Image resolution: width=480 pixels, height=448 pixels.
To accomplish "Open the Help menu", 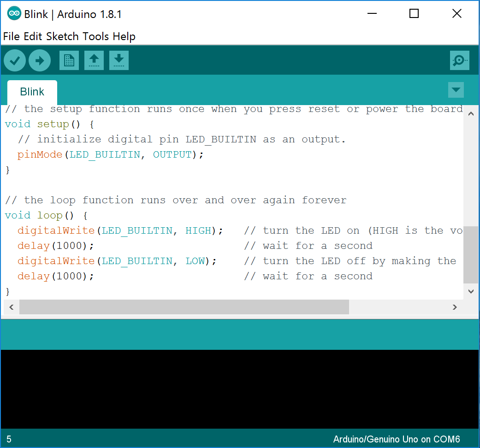I will tap(124, 36).
